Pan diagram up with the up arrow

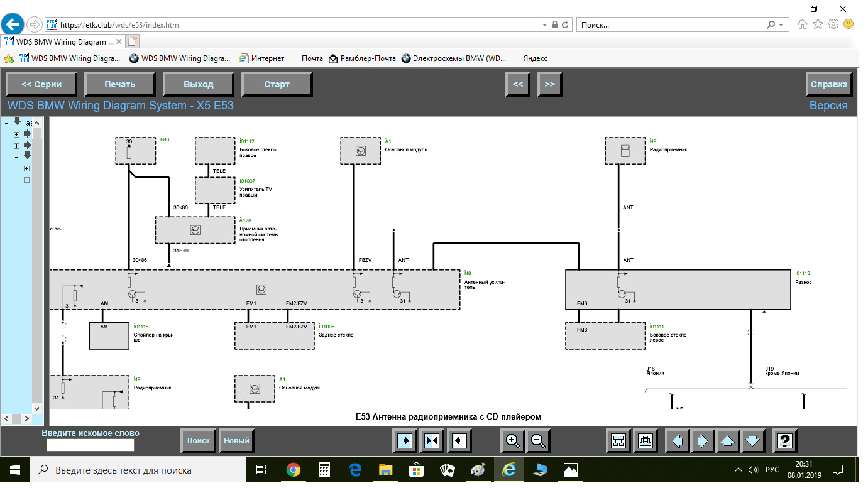pos(727,441)
